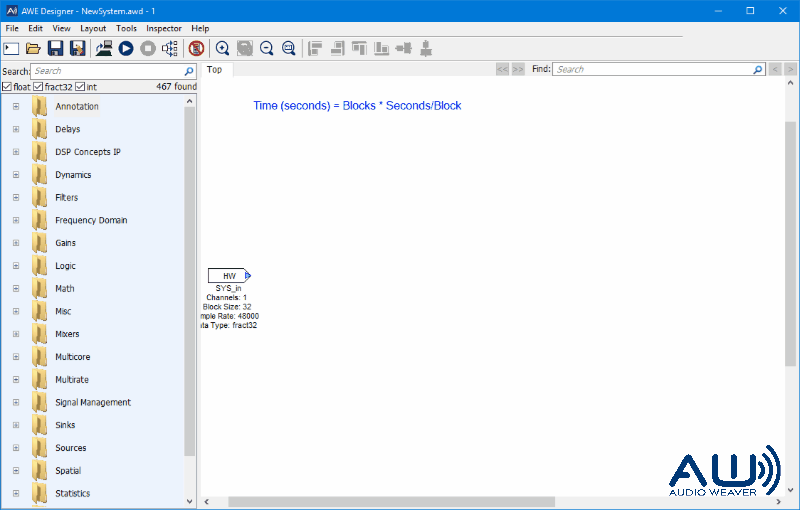This screenshot has height=510, width=800.
Task: Click the Zoom In magnifier icon
Action: tap(222, 48)
